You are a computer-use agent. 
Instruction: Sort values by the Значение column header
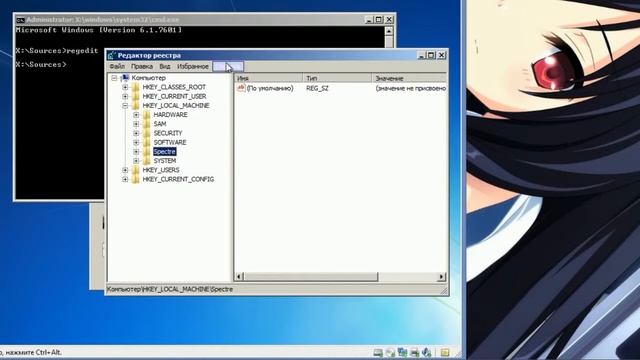(409, 78)
